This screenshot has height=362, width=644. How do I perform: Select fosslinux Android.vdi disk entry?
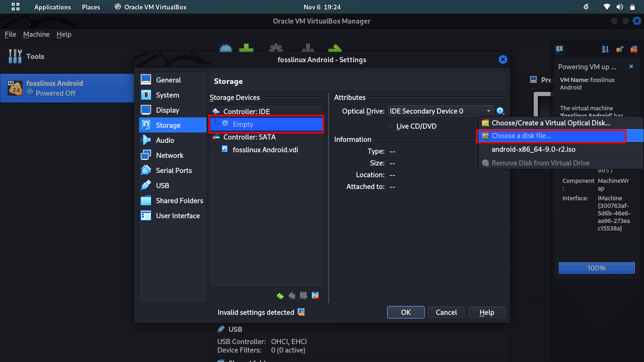tap(265, 150)
